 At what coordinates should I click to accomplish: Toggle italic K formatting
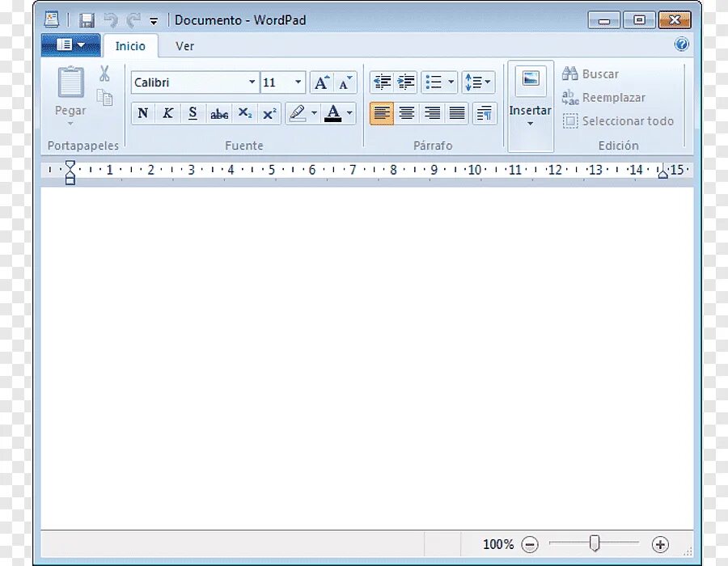click(x=167, y=113)
